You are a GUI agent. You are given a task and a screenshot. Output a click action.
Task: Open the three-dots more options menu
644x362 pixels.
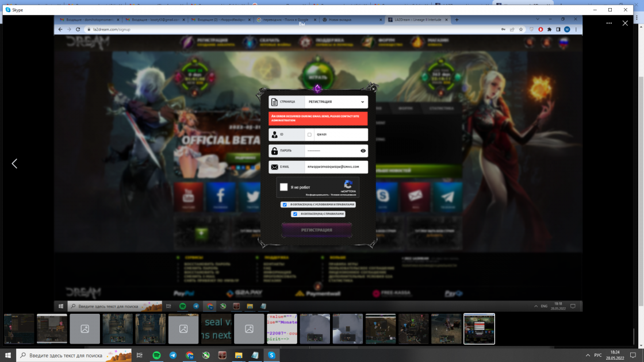coord(609,24)
